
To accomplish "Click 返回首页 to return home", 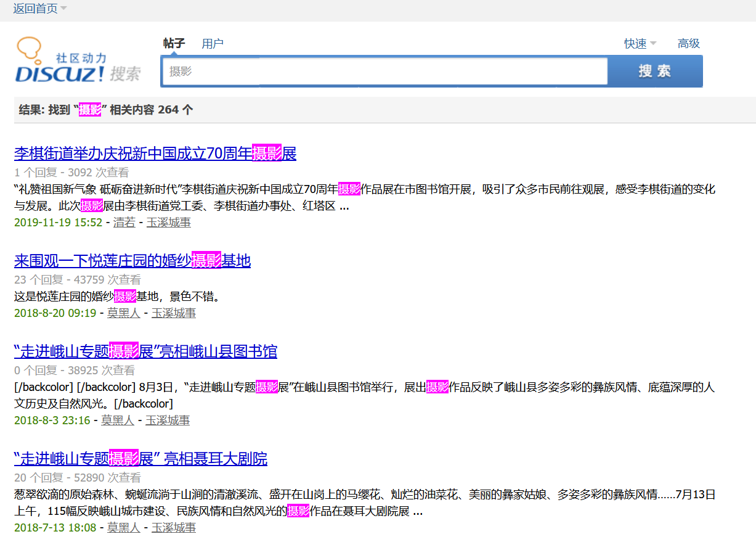I will (x=36, y=9).
